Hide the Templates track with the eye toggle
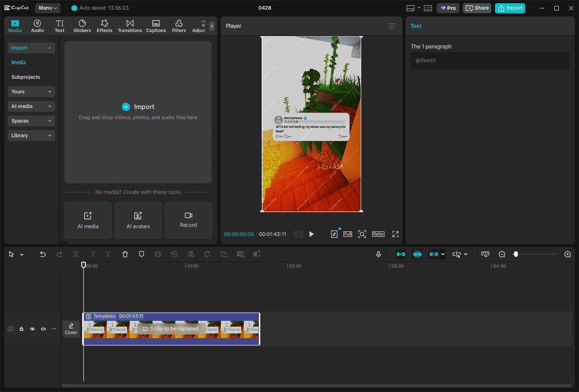Screen dimensions: 579x392 32,329
